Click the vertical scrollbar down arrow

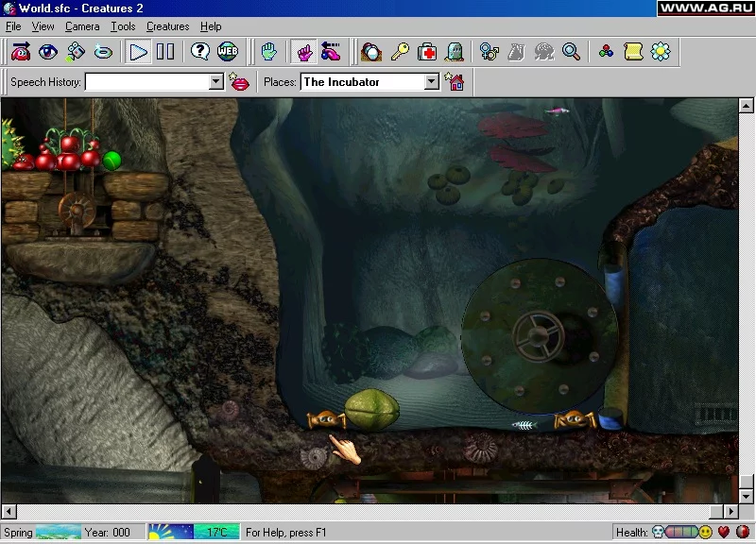[747, 496]
